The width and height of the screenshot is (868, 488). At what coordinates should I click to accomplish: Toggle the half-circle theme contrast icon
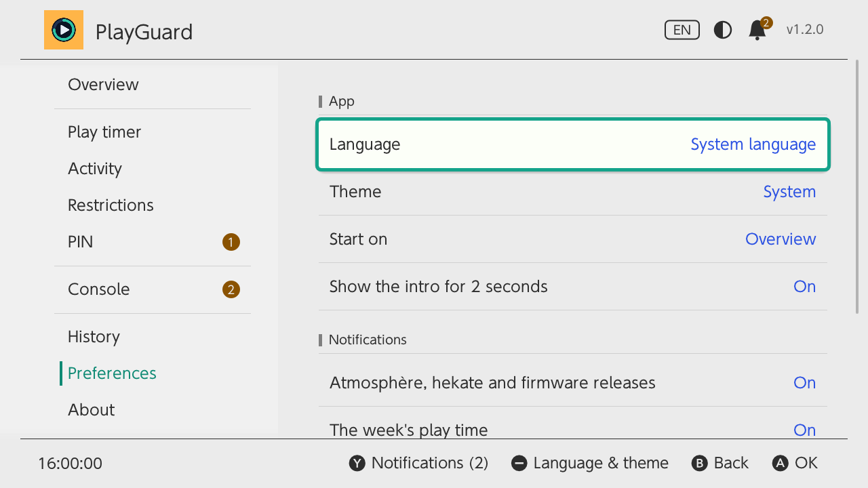tap(723, 30)
